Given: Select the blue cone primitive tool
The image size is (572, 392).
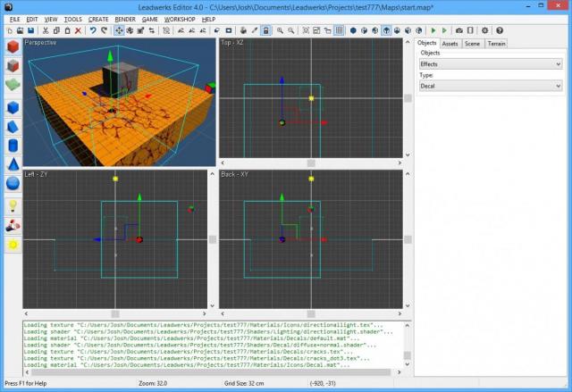Looking at the screenshot, I should [x=13, y=164].
